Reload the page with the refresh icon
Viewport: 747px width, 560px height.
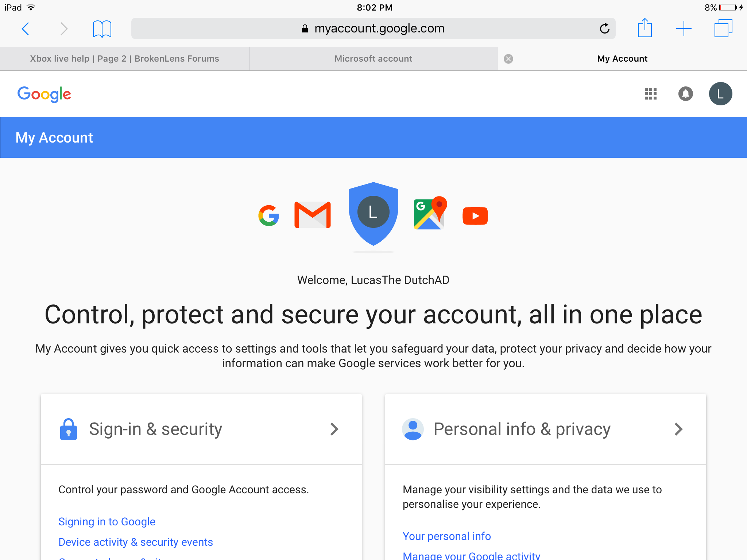click(x=604, y=28)
